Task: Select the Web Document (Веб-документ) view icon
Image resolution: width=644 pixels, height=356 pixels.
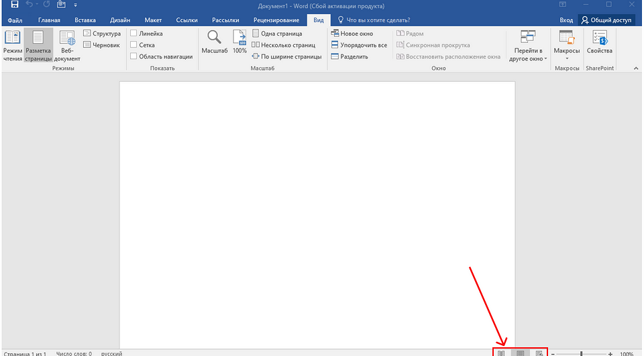Action: (x=67, y=46)
